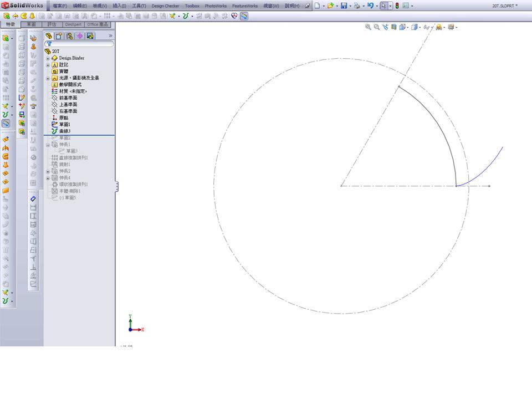This screenshot has height=399, width=532.
Task: Collapse the 伸長1 feature node
Action: 48,145
